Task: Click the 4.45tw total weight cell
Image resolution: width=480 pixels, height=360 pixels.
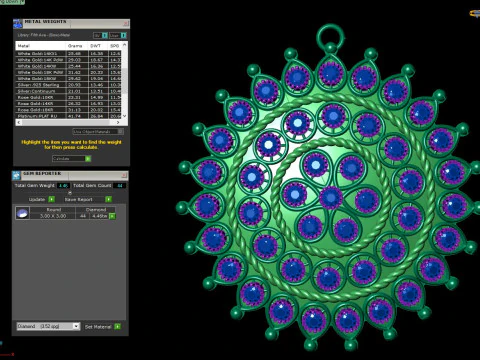Action: [100, 216]
